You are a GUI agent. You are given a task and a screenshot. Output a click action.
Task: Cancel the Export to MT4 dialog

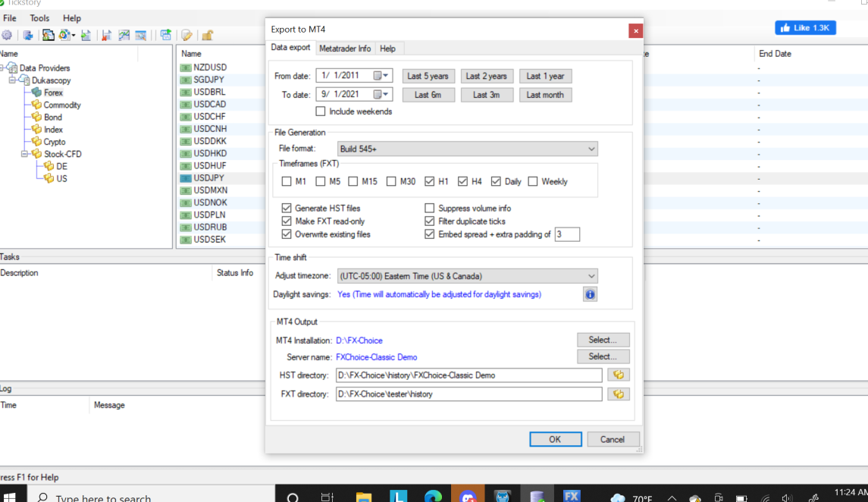613,440
